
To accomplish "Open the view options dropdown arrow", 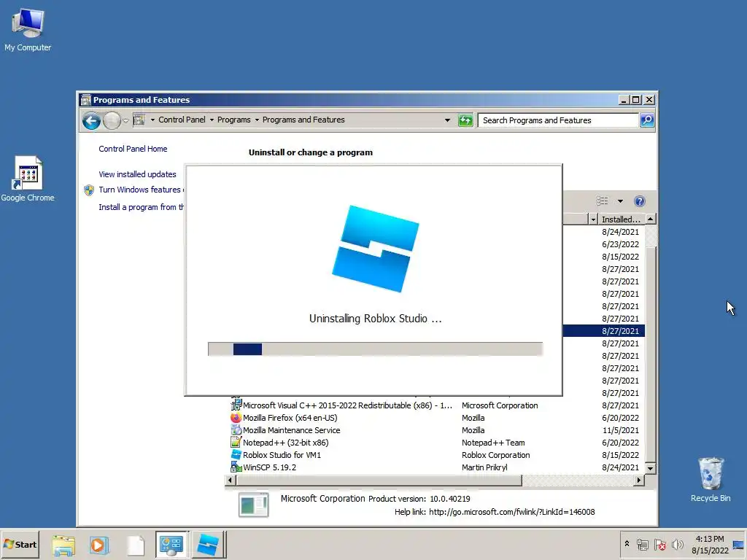I will [620, 201].
